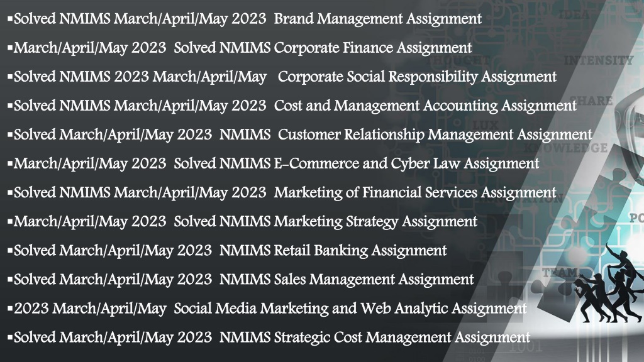Open the Social Media Marketing and Web Analytic line

click(267, 309)
